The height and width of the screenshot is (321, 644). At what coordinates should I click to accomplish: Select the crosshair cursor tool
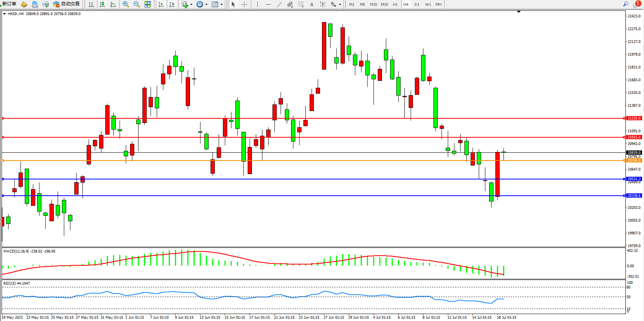click(244, 4)
